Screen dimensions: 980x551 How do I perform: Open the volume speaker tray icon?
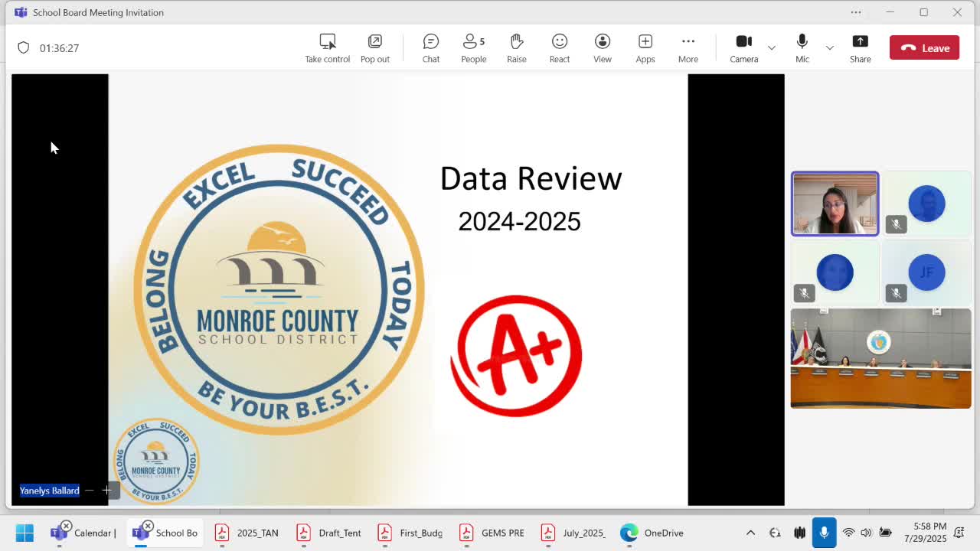click(867, 533)
